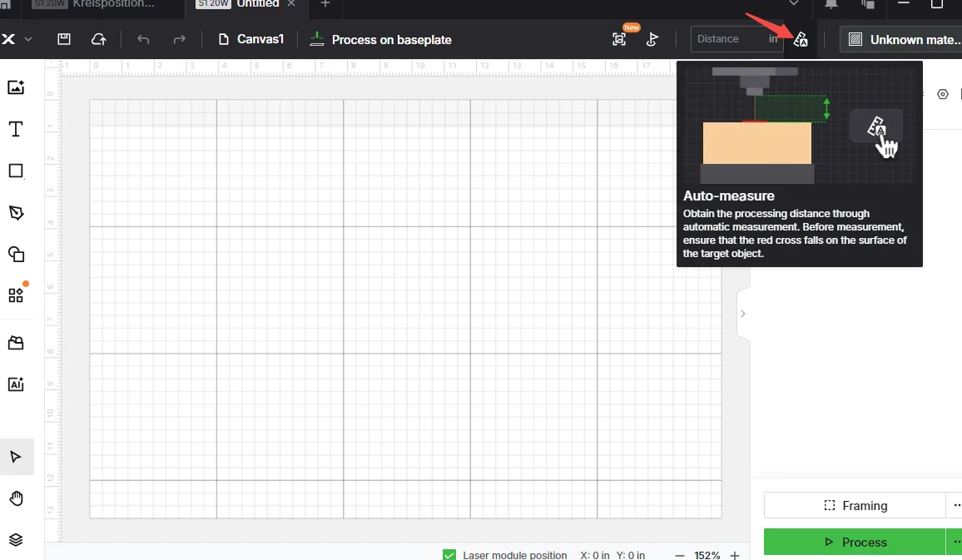Save the project with the disk icon

(x=64, y=39)
